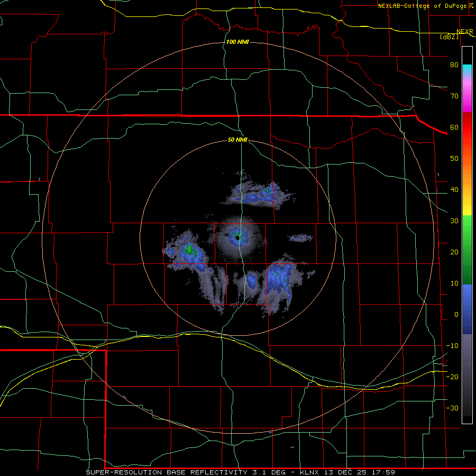Viewport: 476px width, 476px height.
Task: Click the cyan top of the reflectivity color bar
Action: point(467,69)
